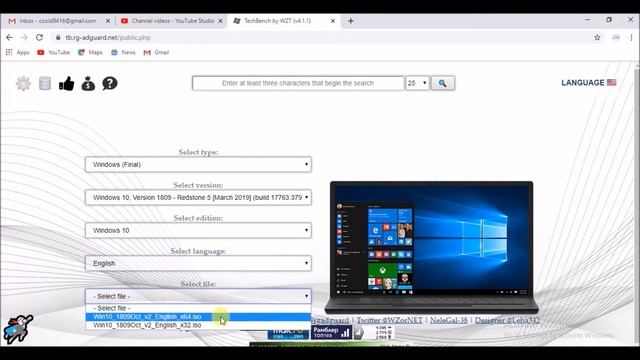
Task: Open the help question mark icon
Action: click(x=109, y=84)
